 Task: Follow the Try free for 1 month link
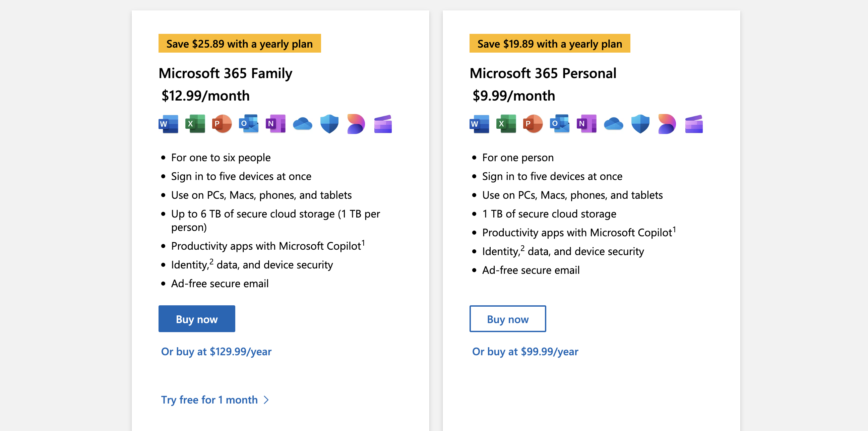tap(215, 399)
